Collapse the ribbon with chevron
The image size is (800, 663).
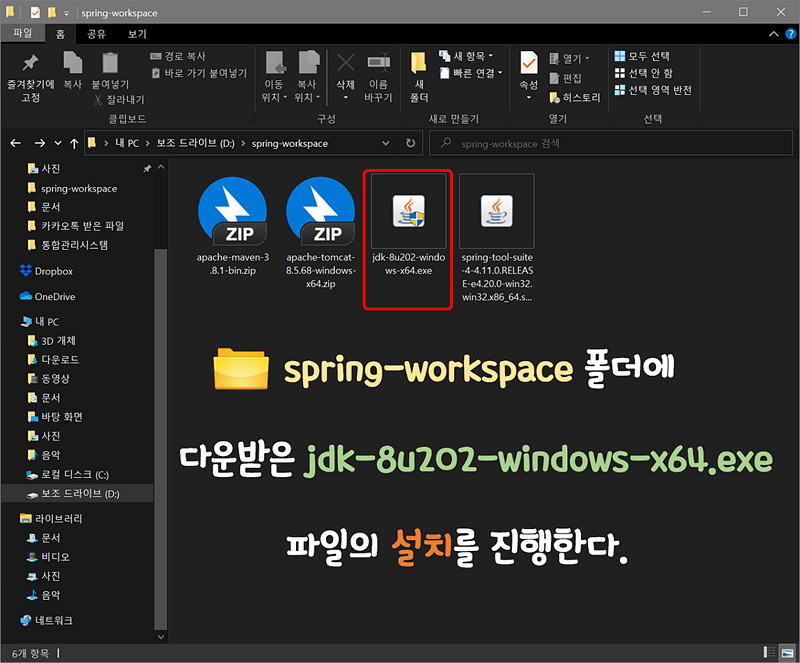coord(773,34)
